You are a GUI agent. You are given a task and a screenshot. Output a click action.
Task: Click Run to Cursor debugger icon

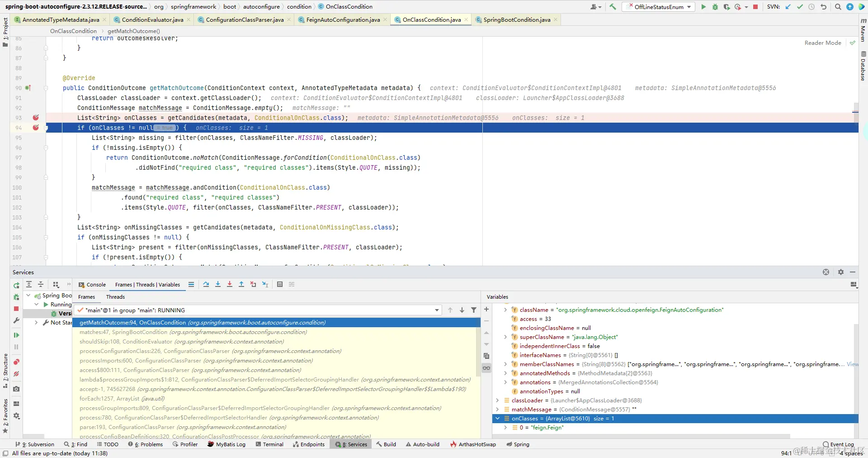pos(265,284)
